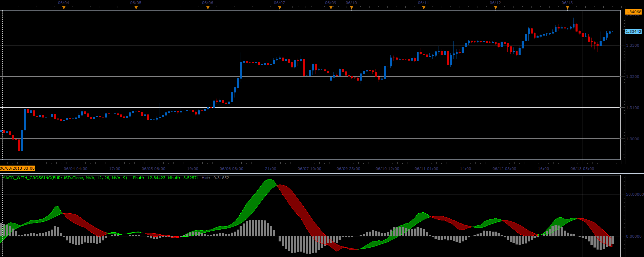The height and width of the screenshot is (257, 644).
Task: Click the 06/11 01:00 time axis label
Action: (426, 169)
